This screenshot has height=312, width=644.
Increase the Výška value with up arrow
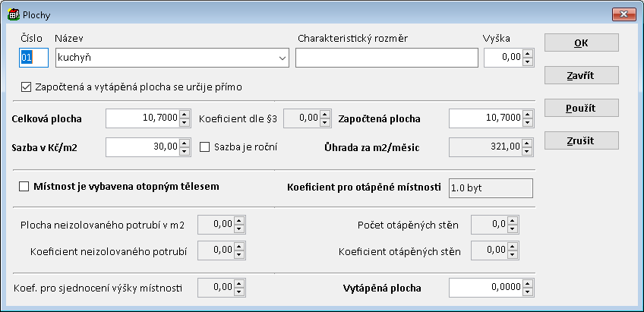point(528,53)
